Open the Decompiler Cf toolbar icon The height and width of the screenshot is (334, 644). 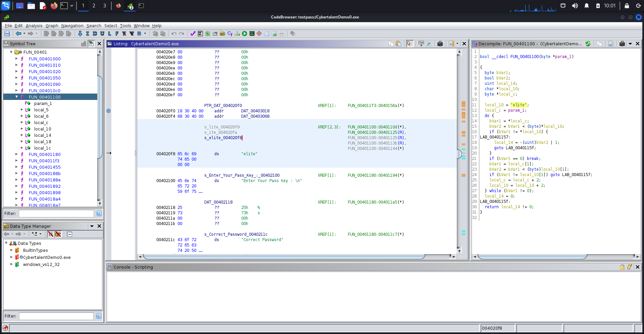point(230,34)
